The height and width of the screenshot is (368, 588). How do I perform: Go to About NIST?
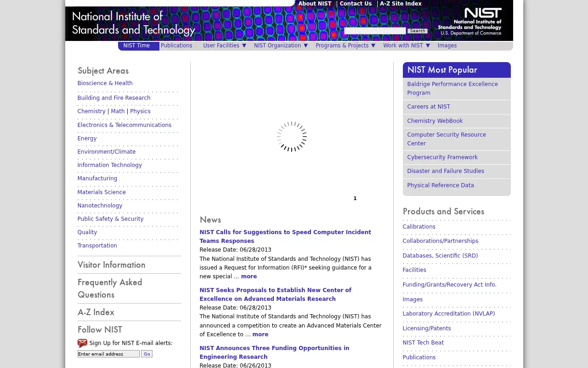pos(315,4)
